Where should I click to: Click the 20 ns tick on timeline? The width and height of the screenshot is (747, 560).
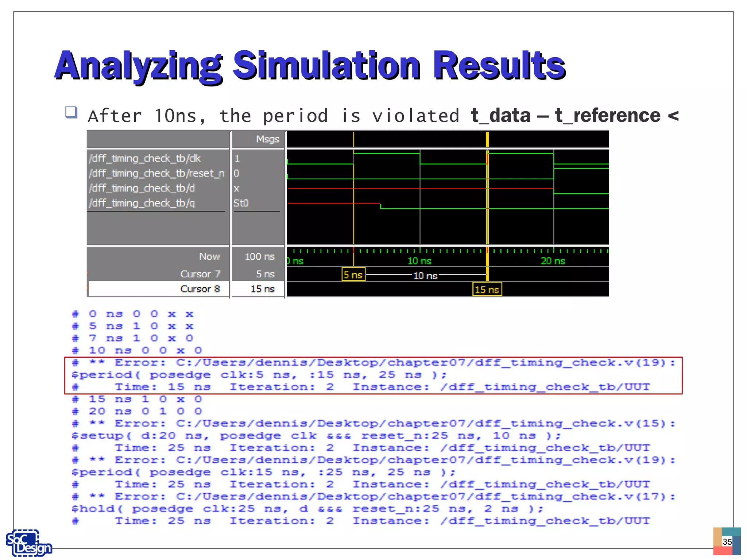pos(553,260)
